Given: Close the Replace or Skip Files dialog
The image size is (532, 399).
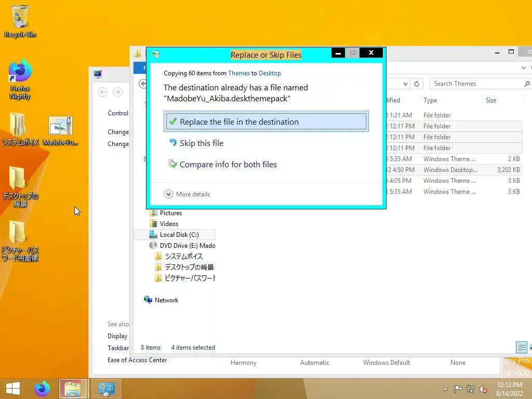Looking at the screenshot, I should click(371, 52).
